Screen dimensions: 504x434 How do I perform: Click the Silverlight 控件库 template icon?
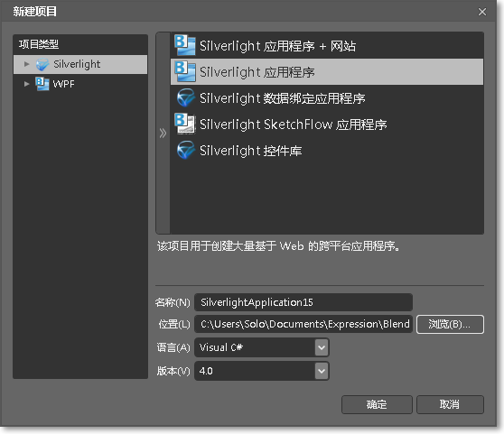tap(185, 150)
